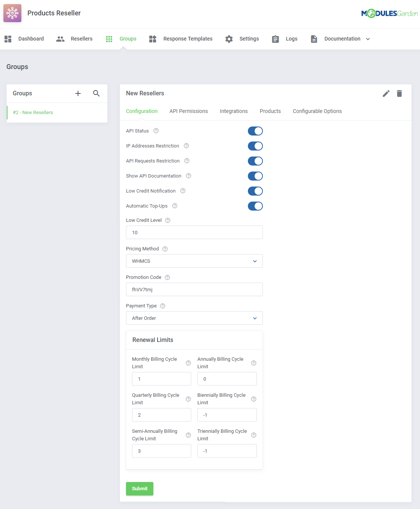Show help for Triennially Billing Cycle Limit
420x509 pixels.
coord(253,435)
